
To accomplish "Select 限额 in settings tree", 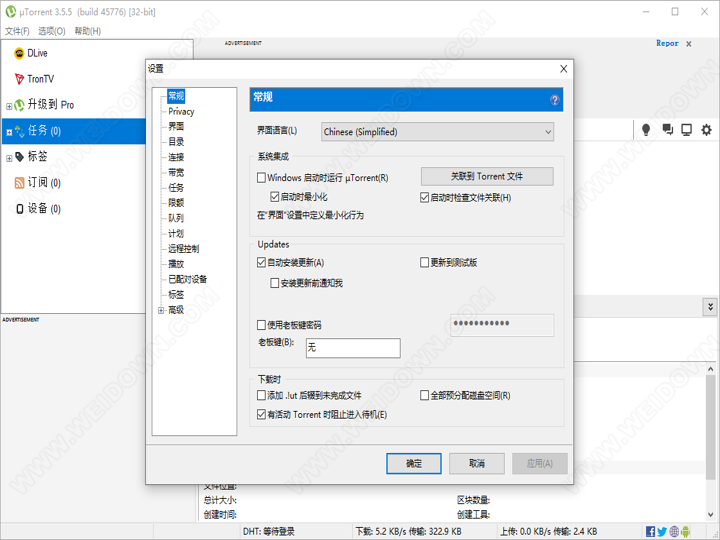I will pyautogui.click(x=176, y=203).
